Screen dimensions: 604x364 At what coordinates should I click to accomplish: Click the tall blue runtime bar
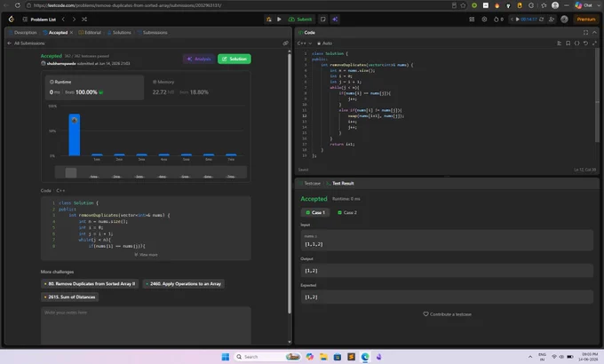75,135
